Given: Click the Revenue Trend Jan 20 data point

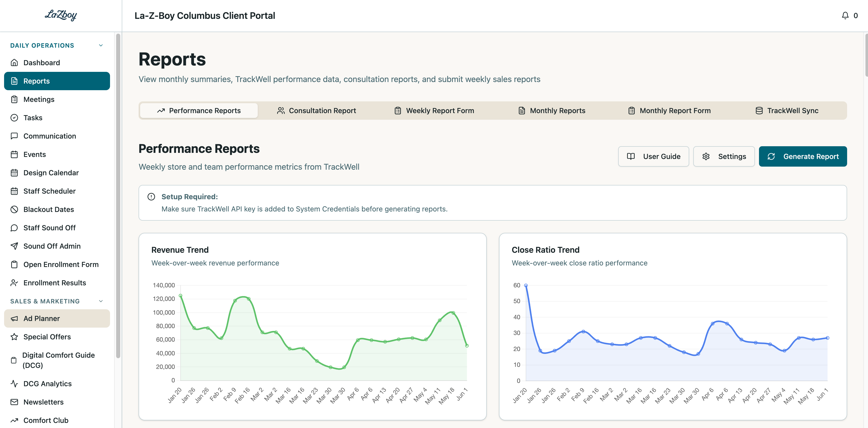Looking at the screenshot, I should pyautogui.click(x=180, y=296).
